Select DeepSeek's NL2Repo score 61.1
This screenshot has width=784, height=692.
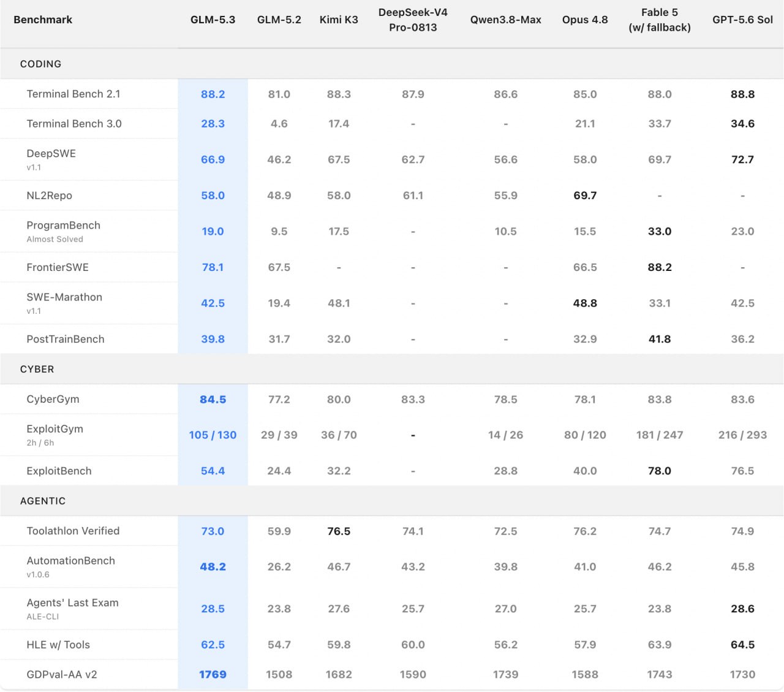point(413,196)
